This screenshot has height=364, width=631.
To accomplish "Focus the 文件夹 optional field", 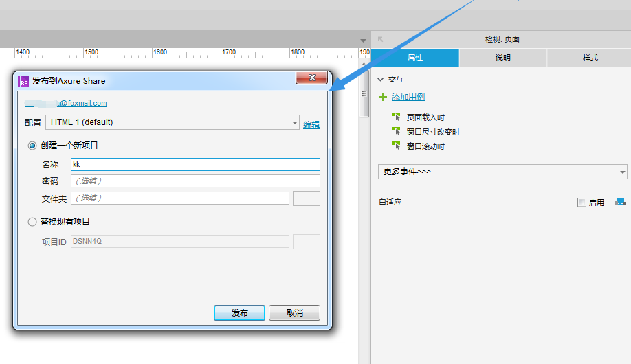I will click(180, 198).
